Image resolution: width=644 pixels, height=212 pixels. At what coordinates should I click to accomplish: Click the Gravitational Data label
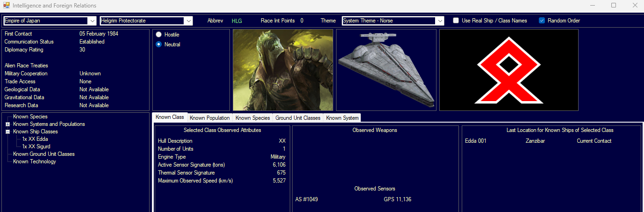tap(24, 97)
